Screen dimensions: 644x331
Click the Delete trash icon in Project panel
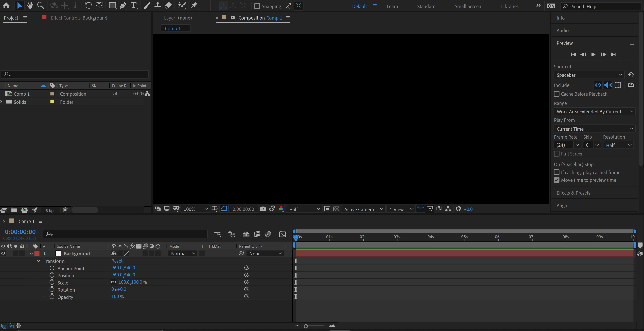65,210
